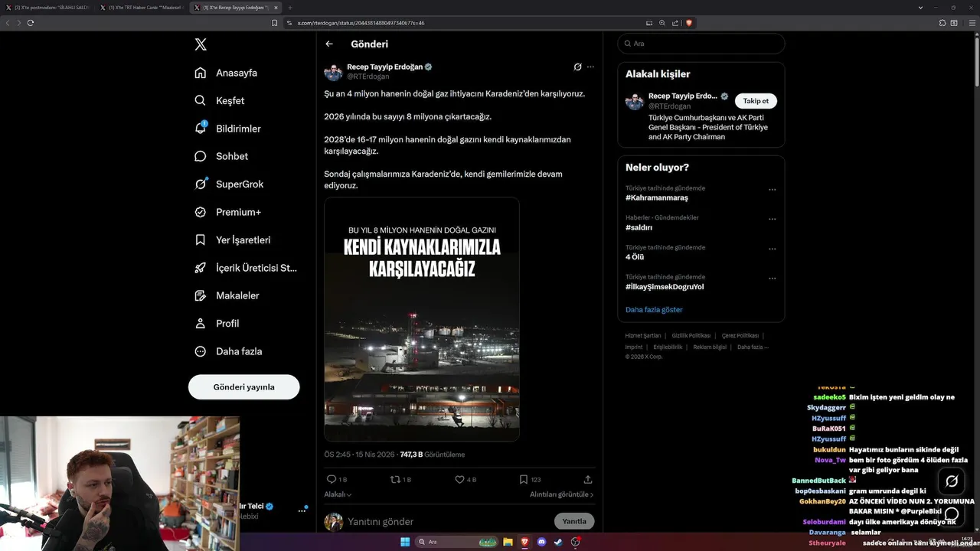Click the share icon on the post

click(588, 479)
